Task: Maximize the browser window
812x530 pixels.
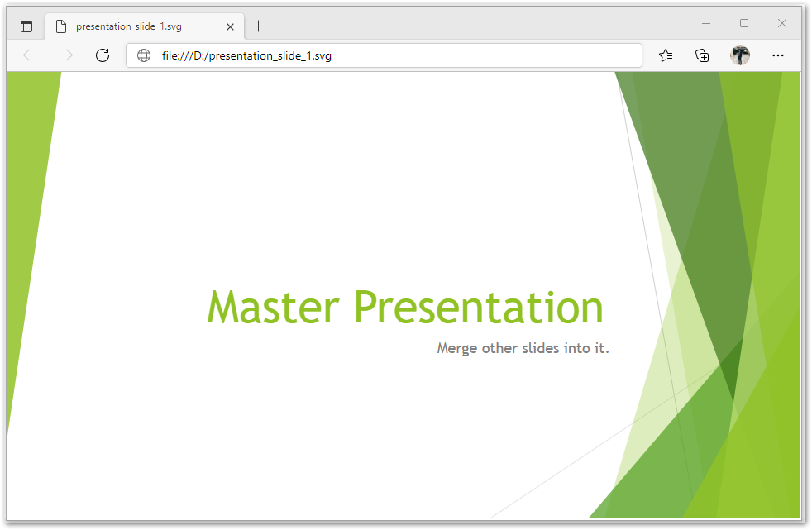Action: [743, 23]
